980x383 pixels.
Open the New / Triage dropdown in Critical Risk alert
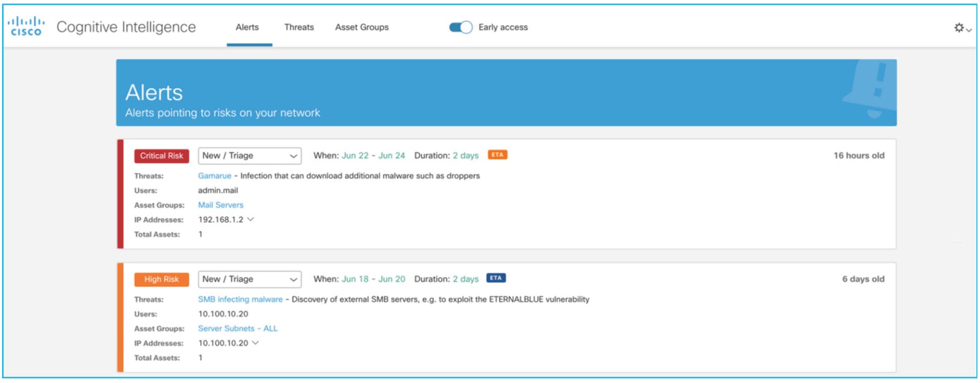point(250,156)
